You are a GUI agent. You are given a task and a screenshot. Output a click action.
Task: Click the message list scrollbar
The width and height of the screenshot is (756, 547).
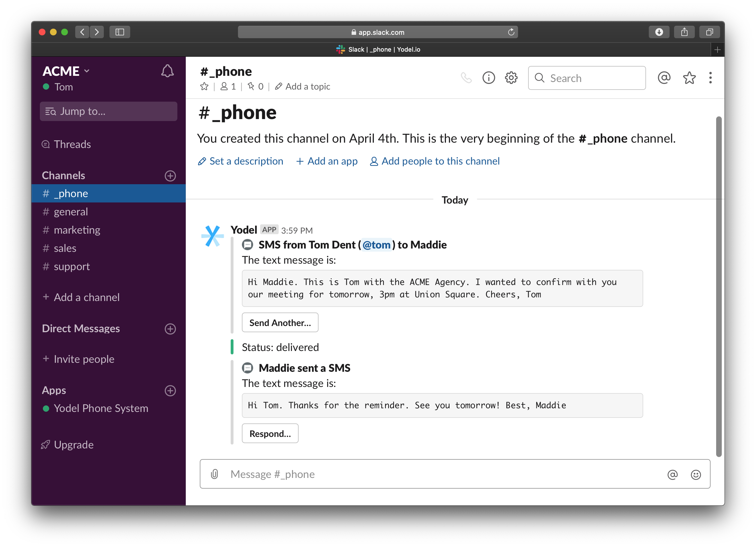pos(718,287)
